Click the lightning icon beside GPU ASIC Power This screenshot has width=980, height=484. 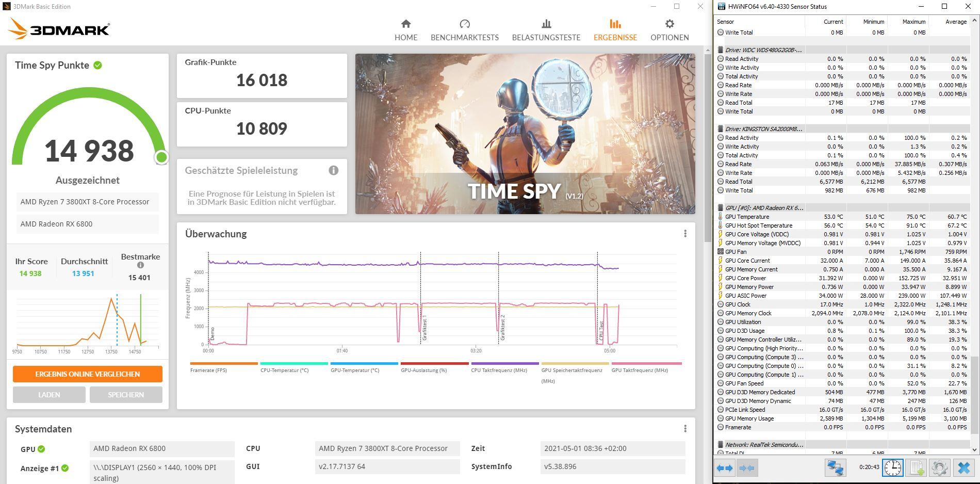[x=721, y=296]
